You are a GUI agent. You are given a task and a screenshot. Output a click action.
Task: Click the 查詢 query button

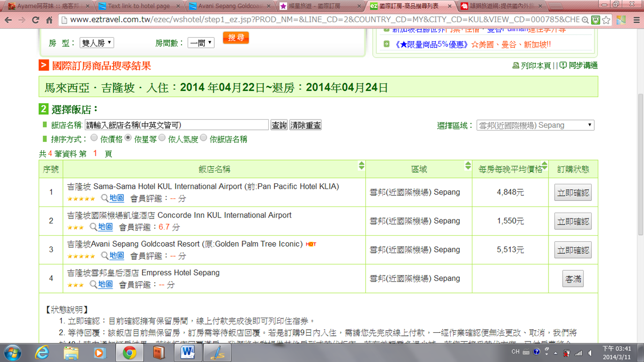(x=279, y=125)
